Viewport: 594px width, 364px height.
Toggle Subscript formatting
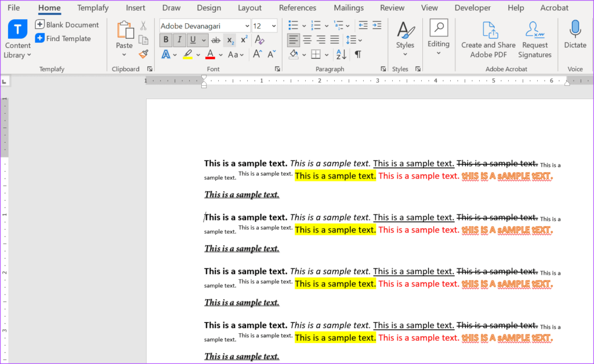point(230,40)
